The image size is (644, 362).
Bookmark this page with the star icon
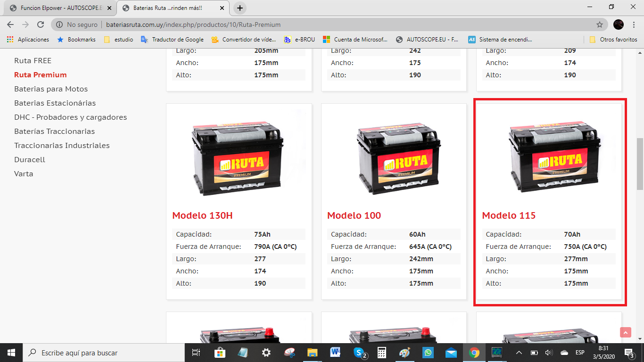click(600, 25)
